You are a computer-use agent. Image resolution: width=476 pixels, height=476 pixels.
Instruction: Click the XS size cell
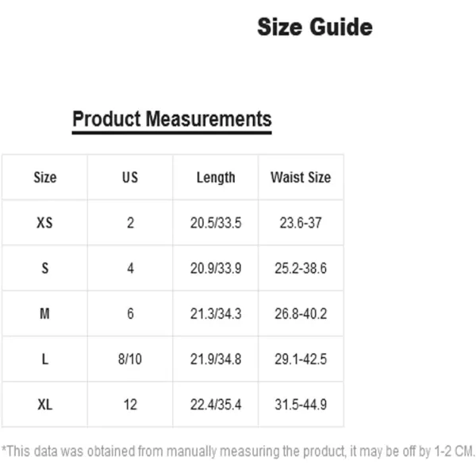45,223
